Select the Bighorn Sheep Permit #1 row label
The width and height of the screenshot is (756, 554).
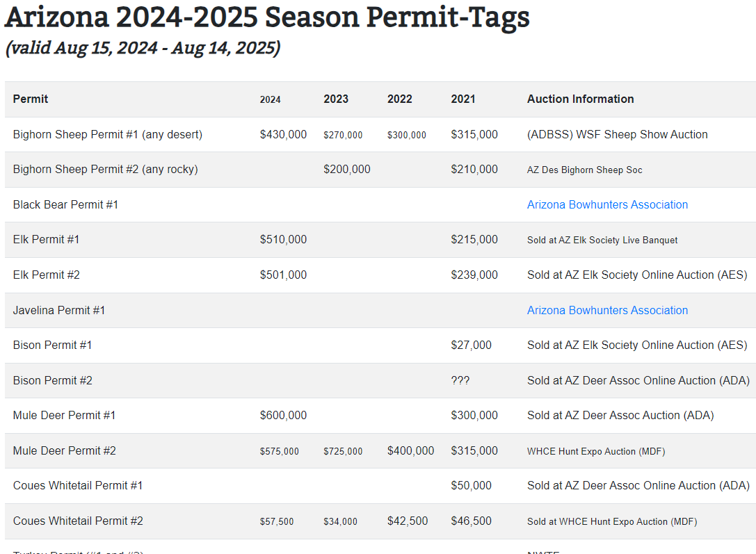click(x=108, y=134)
